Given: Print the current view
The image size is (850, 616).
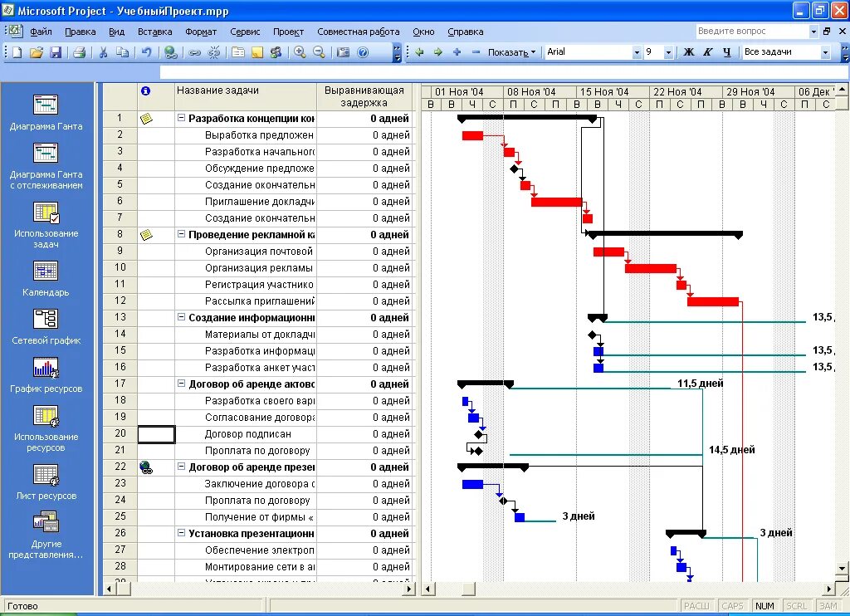Looking at the screenshot, I should [79, 52].
